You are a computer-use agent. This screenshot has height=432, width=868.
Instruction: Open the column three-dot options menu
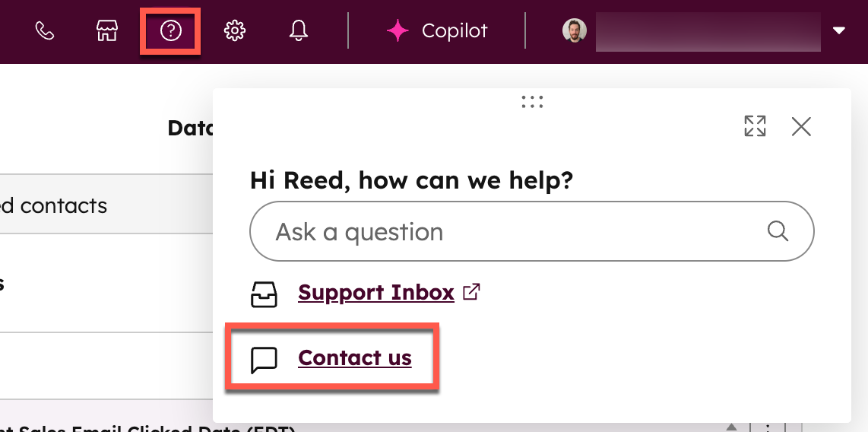(768, 427)
